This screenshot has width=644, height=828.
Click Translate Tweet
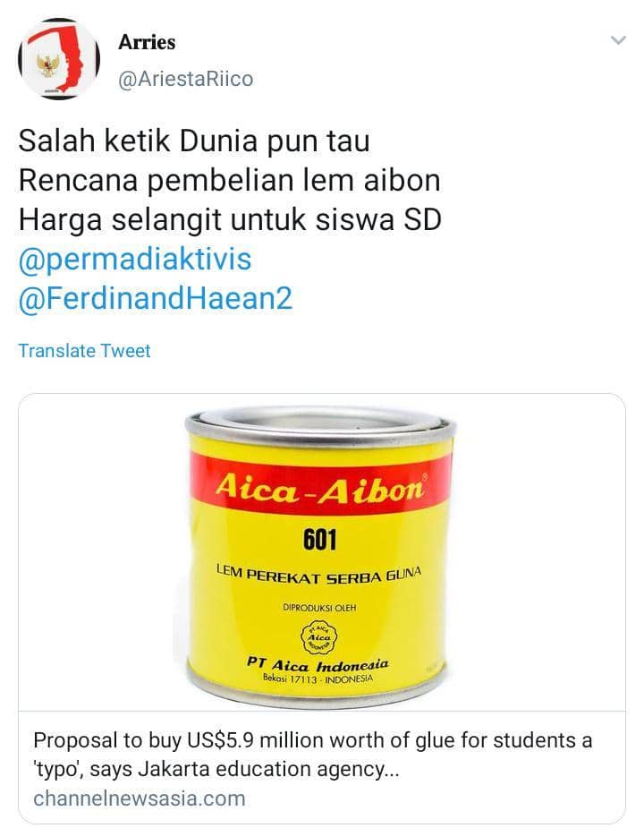[84, 351]
